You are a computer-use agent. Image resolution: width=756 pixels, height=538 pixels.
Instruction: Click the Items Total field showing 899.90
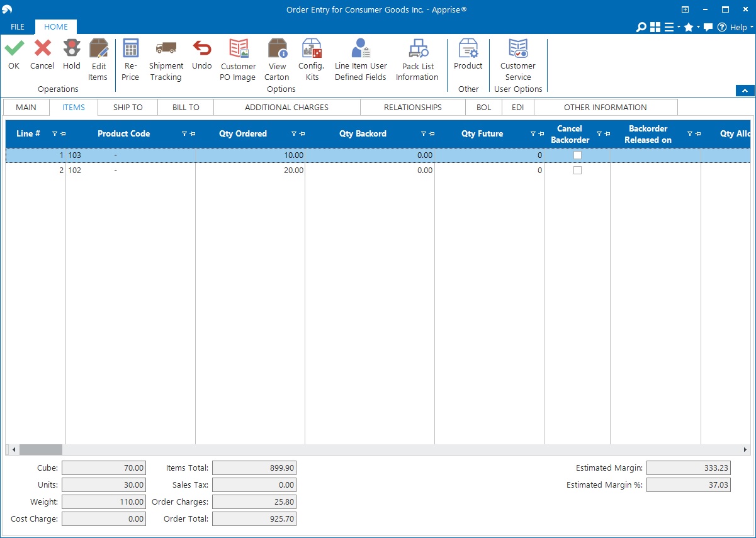(254, 468)
